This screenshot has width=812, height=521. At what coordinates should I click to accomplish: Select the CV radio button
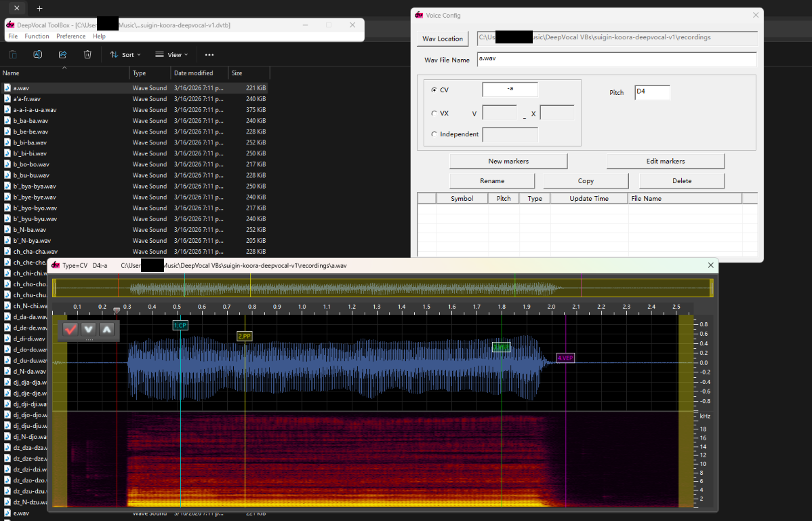click(x=434, y=90)
